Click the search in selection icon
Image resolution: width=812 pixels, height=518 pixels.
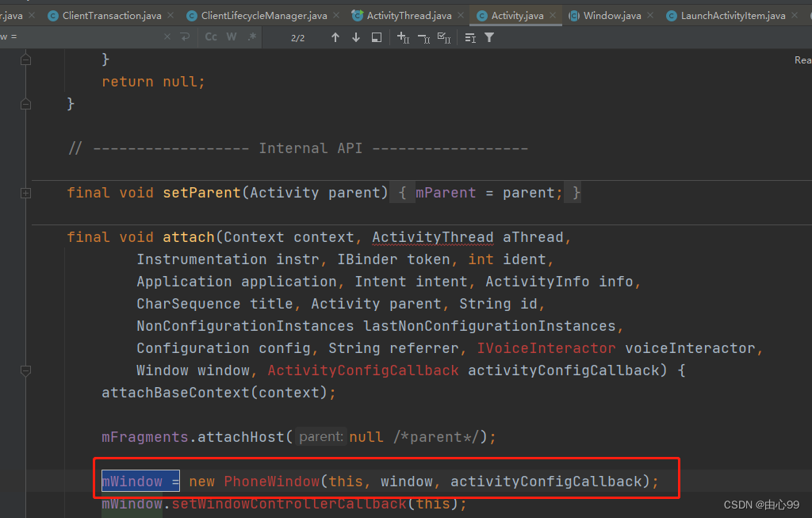point(377,36)
